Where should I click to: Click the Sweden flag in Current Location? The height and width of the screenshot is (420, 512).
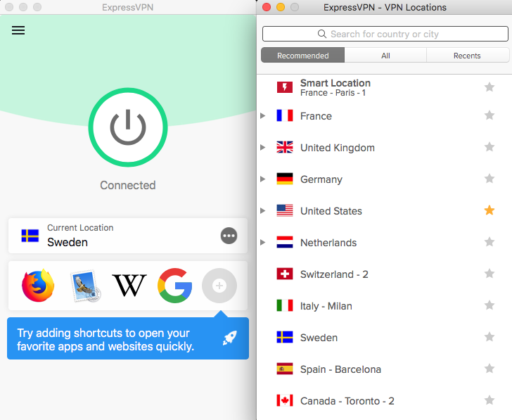(30, 236)
